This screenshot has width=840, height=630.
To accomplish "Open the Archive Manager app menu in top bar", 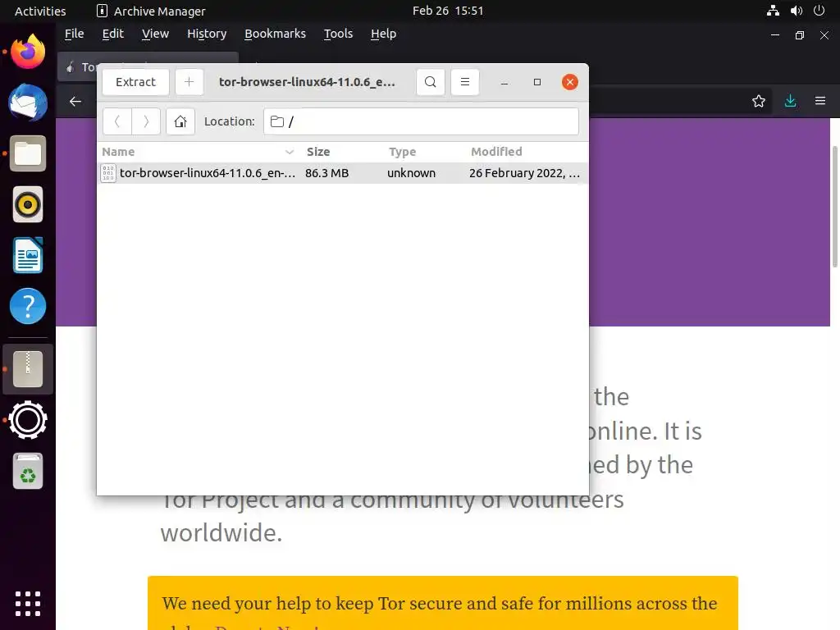I will (151, 11).
